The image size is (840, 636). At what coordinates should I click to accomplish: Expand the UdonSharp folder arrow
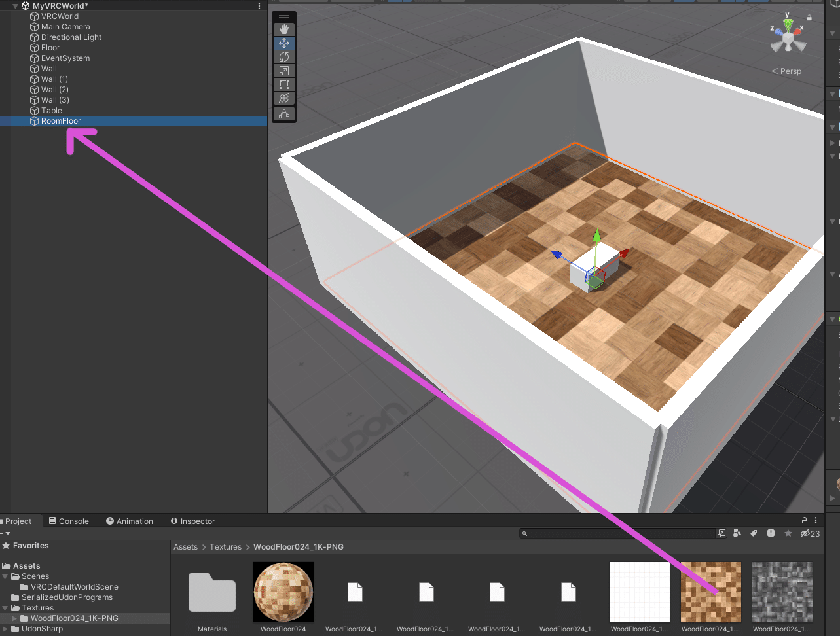[5, 629]
